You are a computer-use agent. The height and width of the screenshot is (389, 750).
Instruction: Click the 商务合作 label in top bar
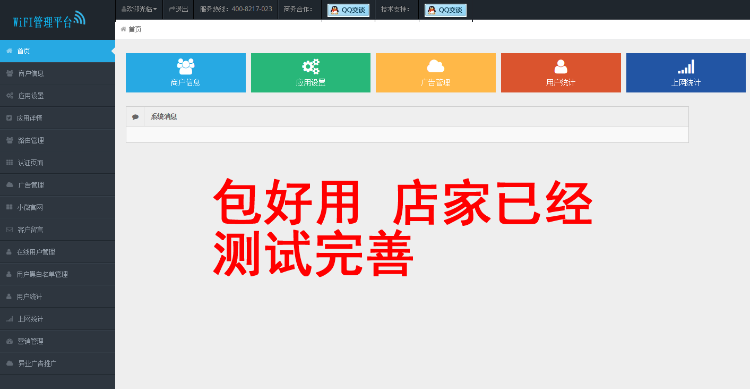pyautogui.click(x=298, y=9)
